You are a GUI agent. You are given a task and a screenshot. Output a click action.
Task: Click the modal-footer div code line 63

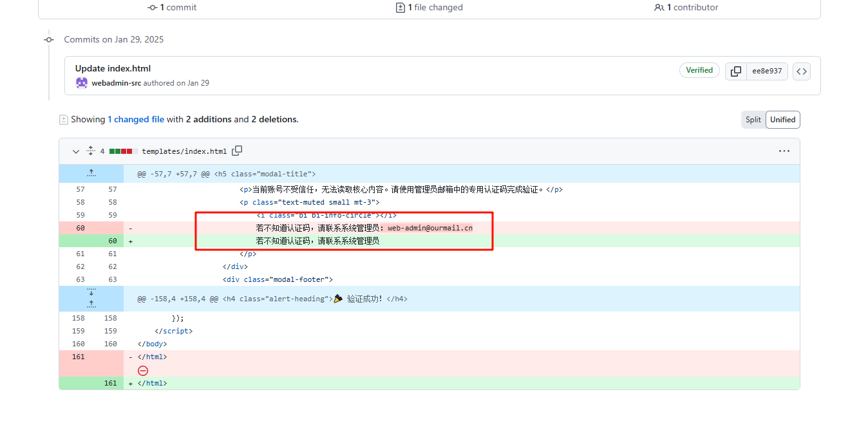[278, 279]
